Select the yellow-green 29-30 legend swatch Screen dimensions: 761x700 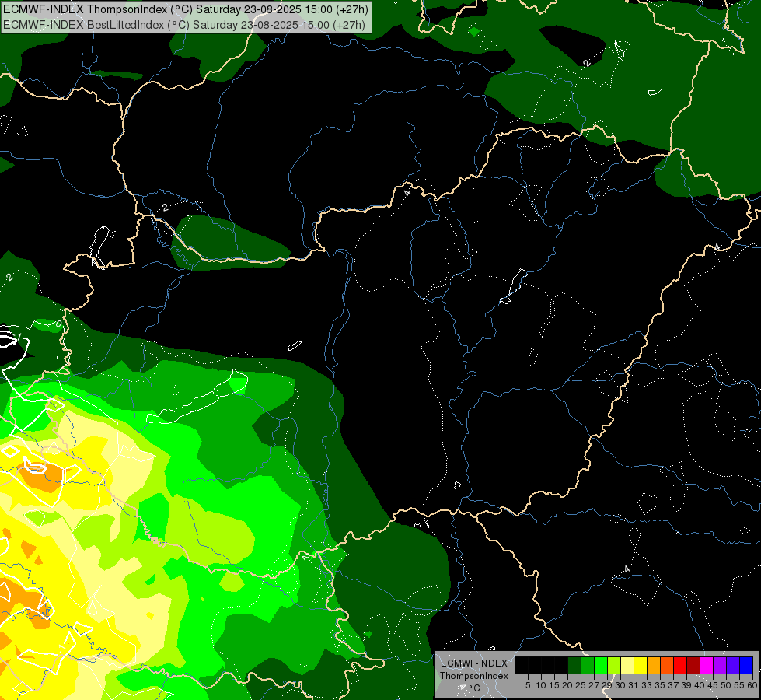click(x=614, y=665)
